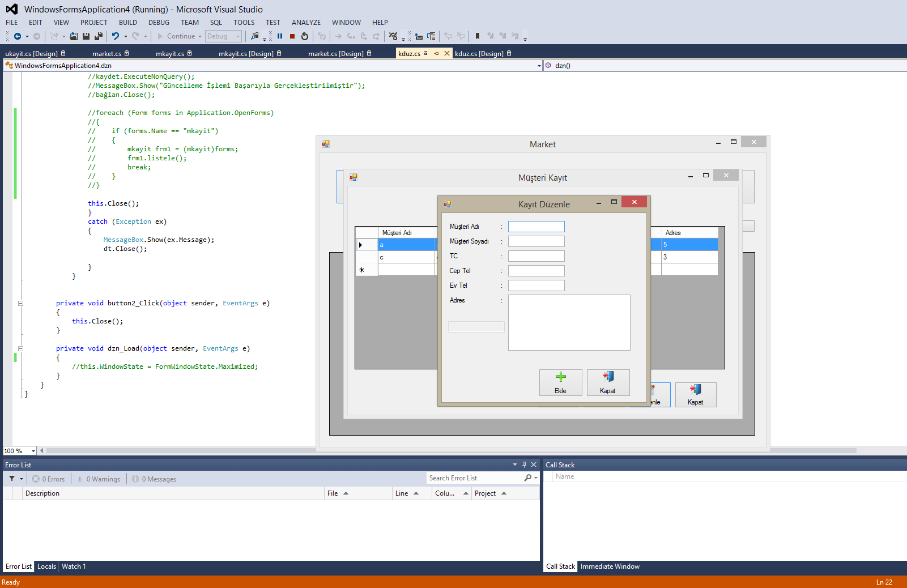This screenshot has width=907, height=588.
Task: Click the Visual Studio logo icon
Action: (x=11, y=9)
